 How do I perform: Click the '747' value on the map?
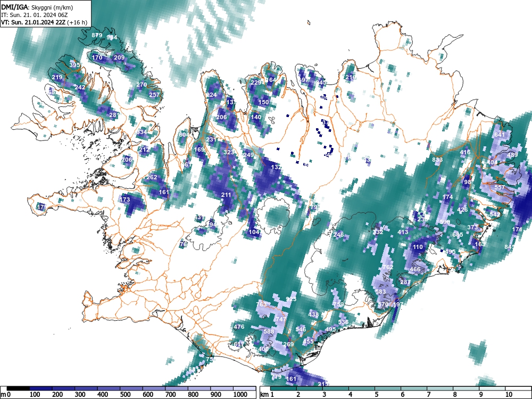pyautogui.click(x=280, y=319)
